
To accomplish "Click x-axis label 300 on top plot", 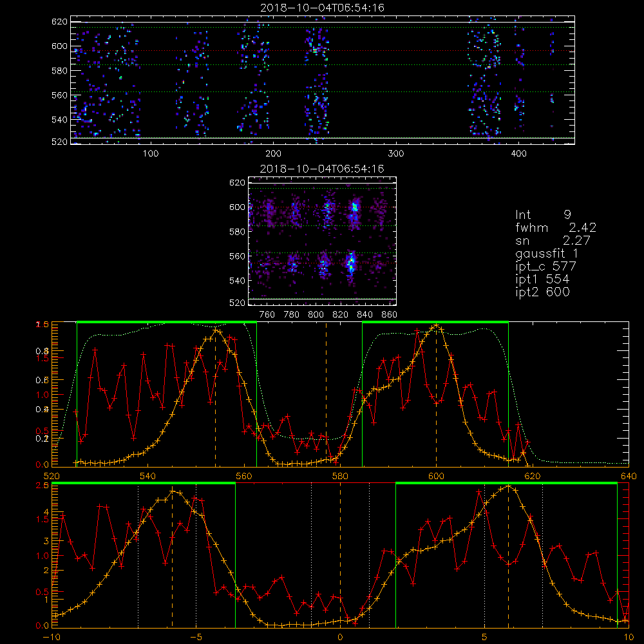I will pyautogui.click(x=396, y=154).
